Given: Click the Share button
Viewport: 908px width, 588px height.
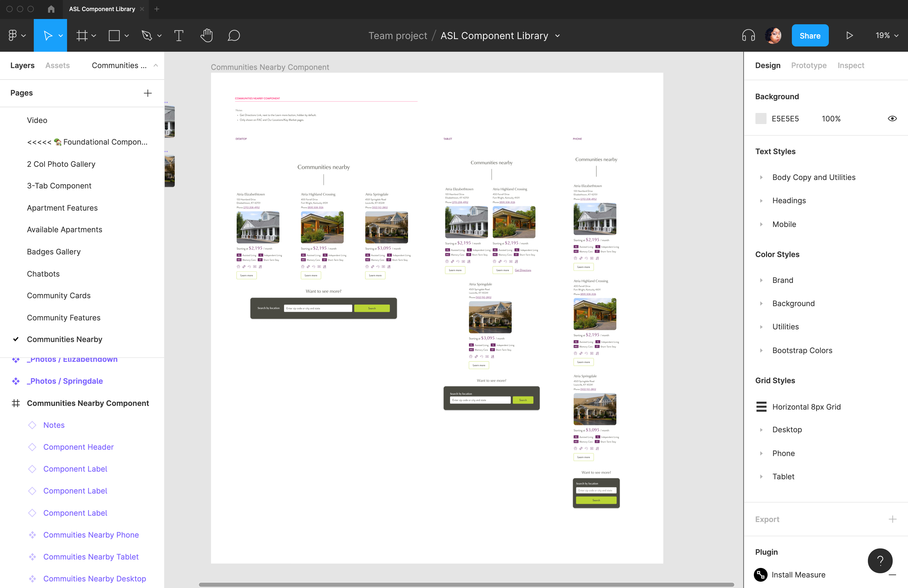Looking at the screenshot, I should pyautogui.click(x=810, y=35).
